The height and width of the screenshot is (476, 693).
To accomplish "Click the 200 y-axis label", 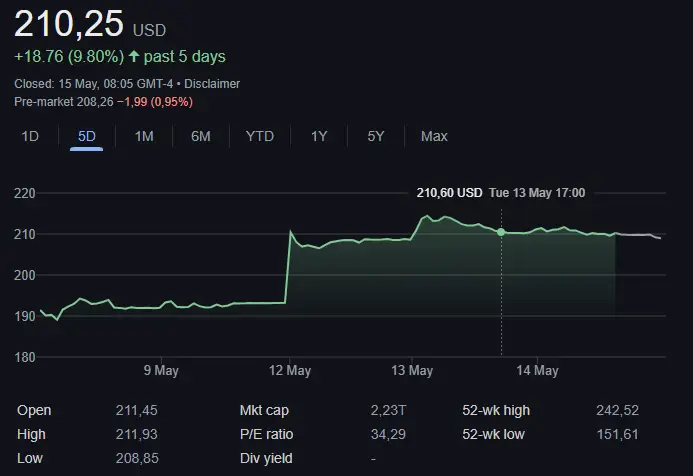I will point(25,275).
